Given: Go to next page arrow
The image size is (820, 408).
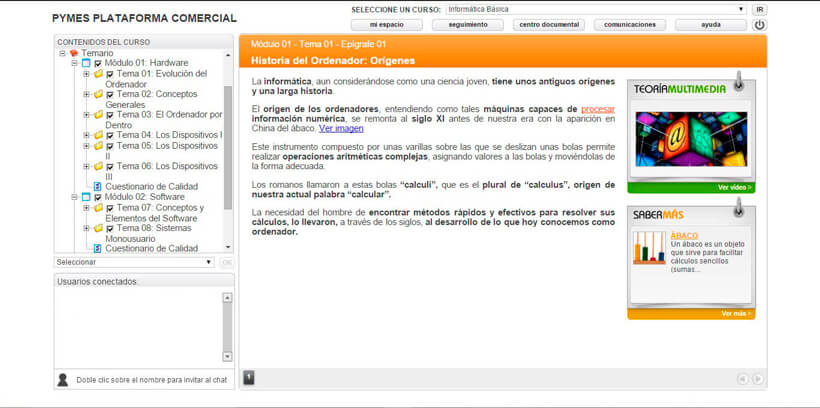Looking at the screenshot, I should tap(757, 379).
